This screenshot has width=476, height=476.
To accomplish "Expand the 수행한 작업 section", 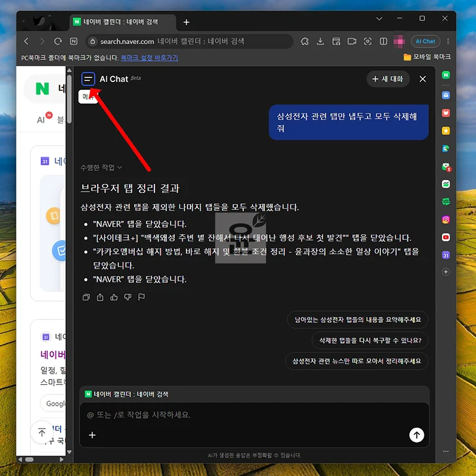I will click(x=101, y=168).
